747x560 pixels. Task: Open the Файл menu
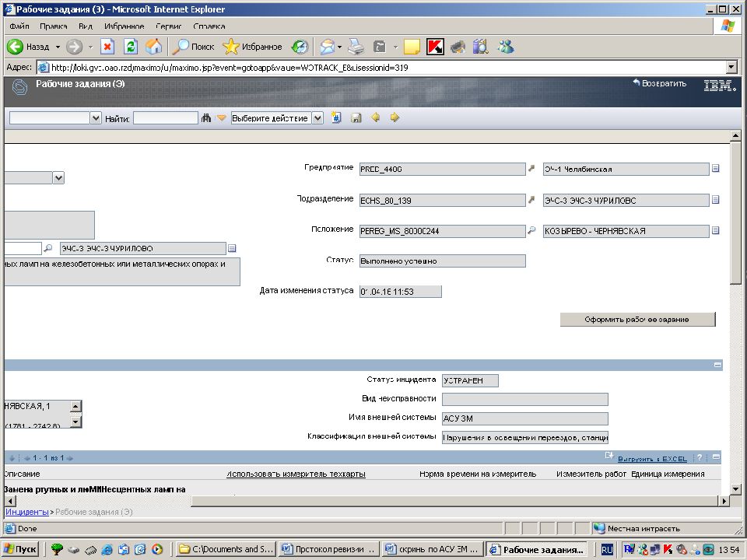(x=19, y=26)
